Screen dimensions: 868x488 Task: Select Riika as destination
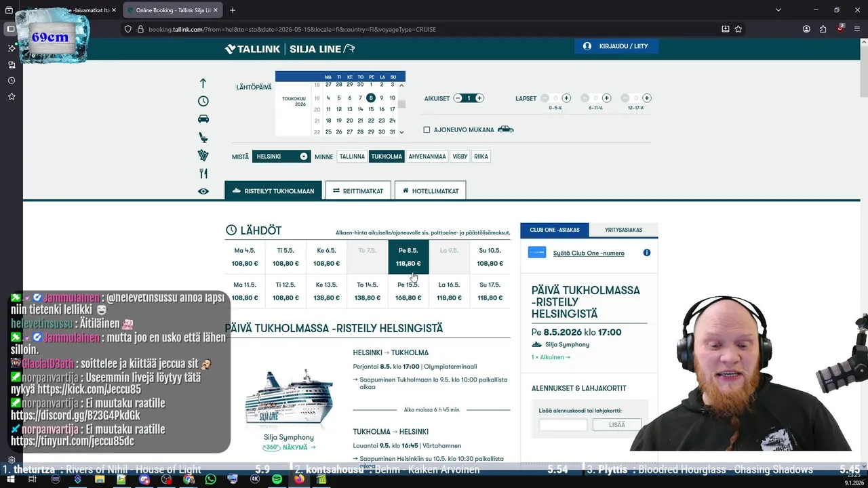point(481,157)
